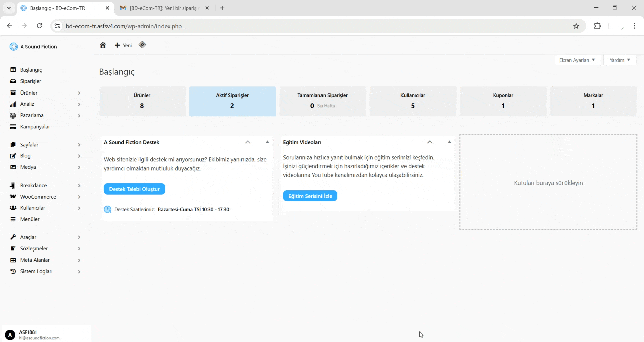The height and width of the screenshot is (342, 644).
Task: Toggle visibility of the Eğitim Videoları box
Action: tap(448, 142)
